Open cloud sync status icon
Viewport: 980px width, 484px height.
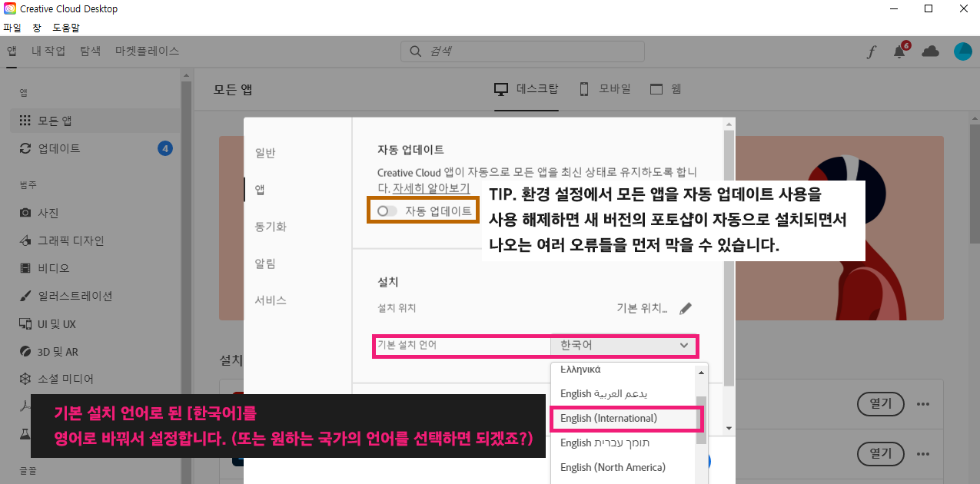930,51
